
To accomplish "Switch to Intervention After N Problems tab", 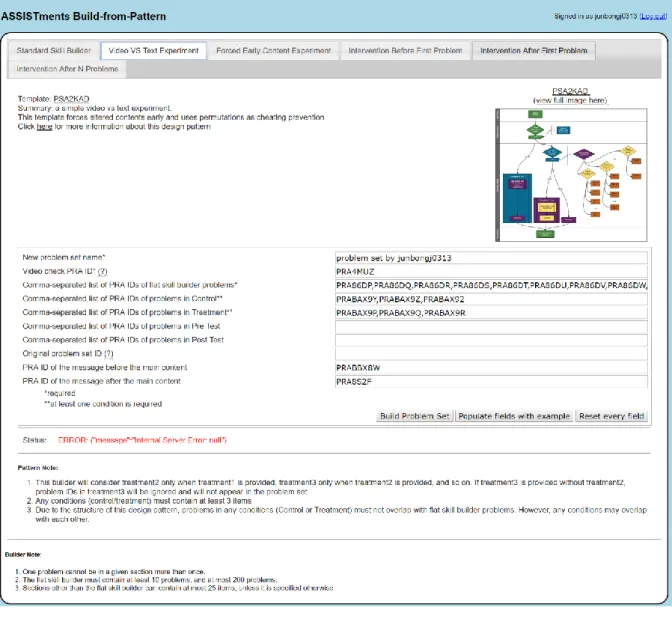I will pos(67,69).
